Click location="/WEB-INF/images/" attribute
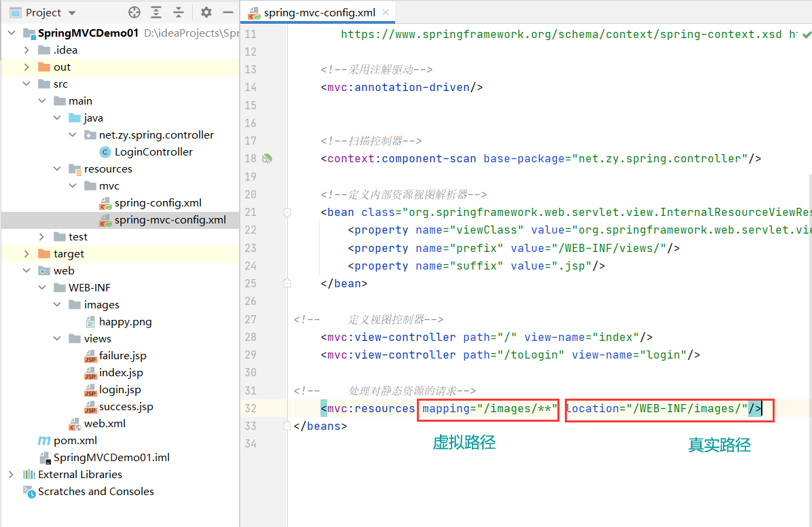 (657, 408)
